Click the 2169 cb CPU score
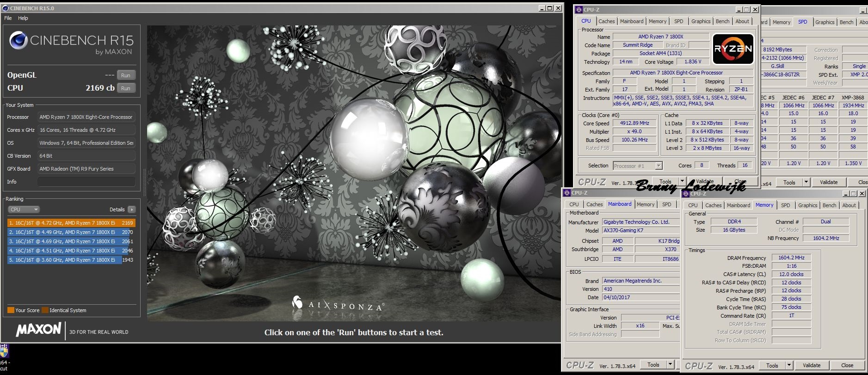Screen dimensions: 868x375 (100, 88)
